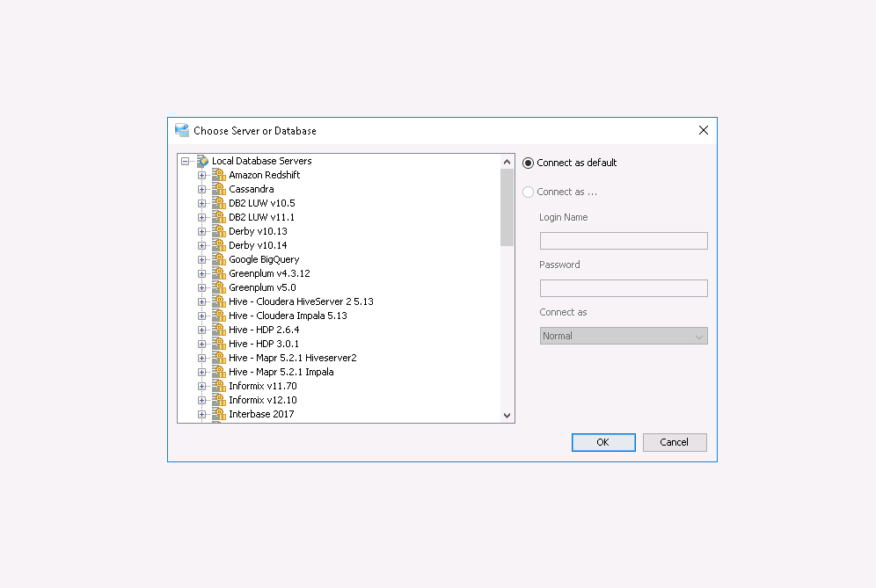Select the Connect as ... radio button
Viewport: 876px width, 588px height.
pos(528,192)
